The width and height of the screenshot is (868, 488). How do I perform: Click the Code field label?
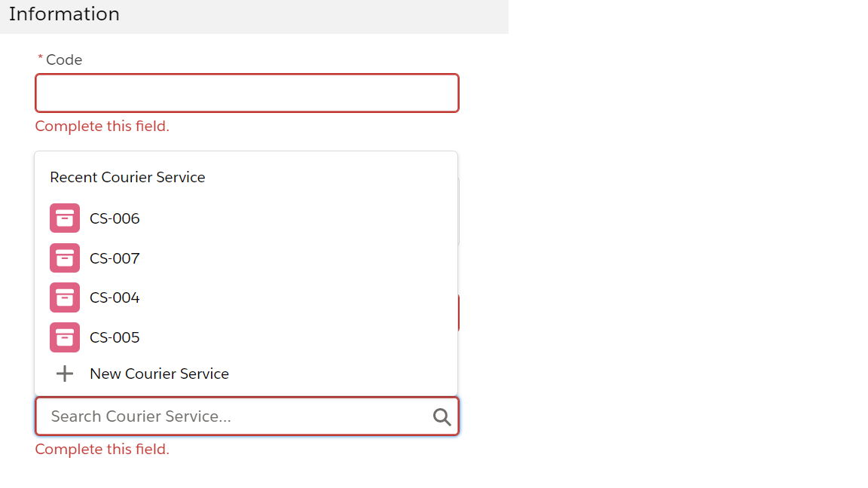coord(64,59)
